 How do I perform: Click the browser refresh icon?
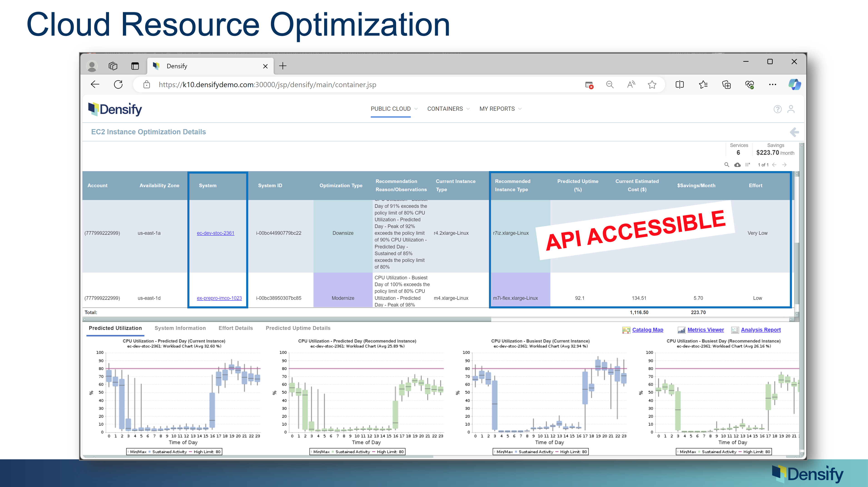click(118, 85)
